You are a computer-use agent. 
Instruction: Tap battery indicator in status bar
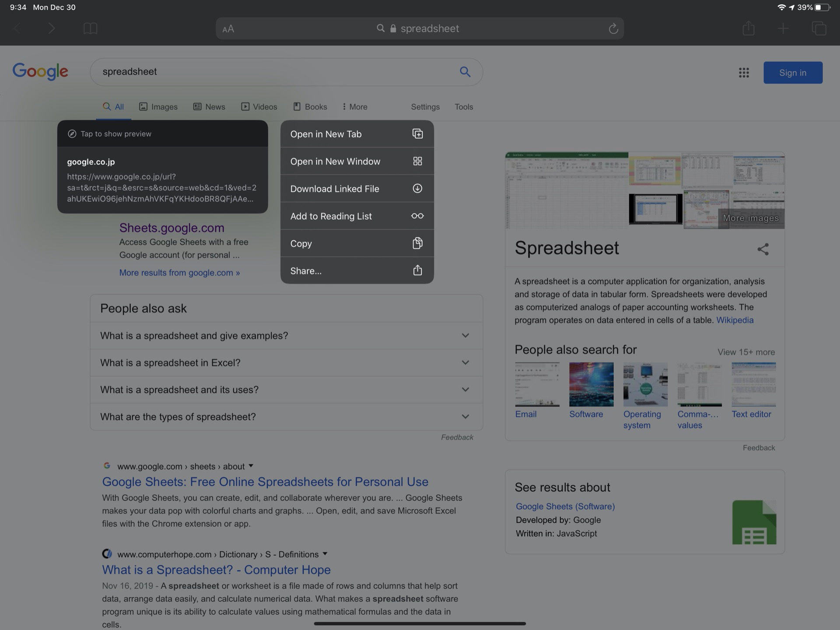tap(822, 7)
